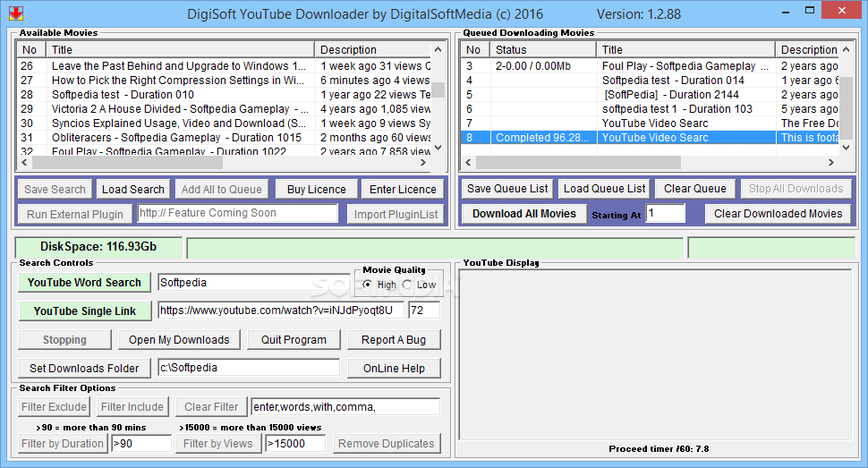Click the >15000 views filter field
The width and height of the screenshot is (868, 468).
pyautogui.click(x=295, y=444)
